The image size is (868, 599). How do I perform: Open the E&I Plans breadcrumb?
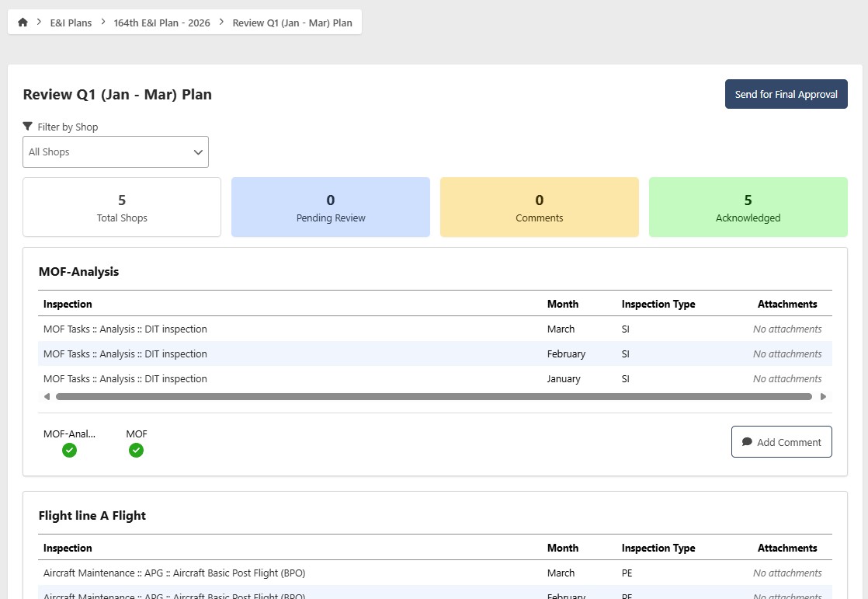pyautogui.click(x=71, y=23)
